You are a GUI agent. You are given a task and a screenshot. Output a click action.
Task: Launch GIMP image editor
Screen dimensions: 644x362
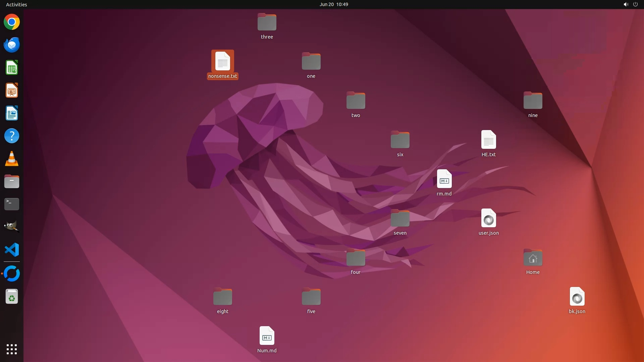(x=12, y=227)
